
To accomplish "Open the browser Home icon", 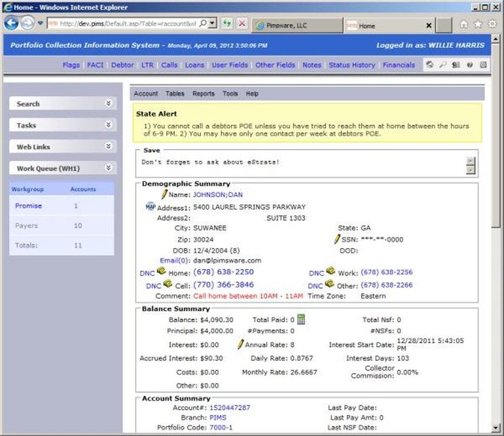I will pyautogui.click(x=464, y=24).
